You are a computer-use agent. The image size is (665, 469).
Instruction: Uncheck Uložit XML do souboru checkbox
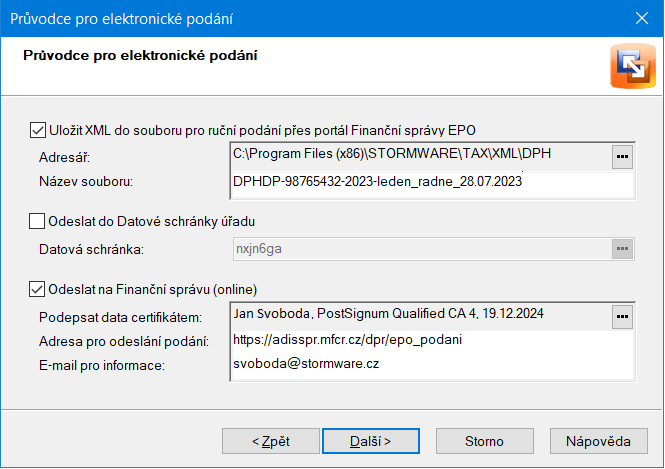click(37, 130)
